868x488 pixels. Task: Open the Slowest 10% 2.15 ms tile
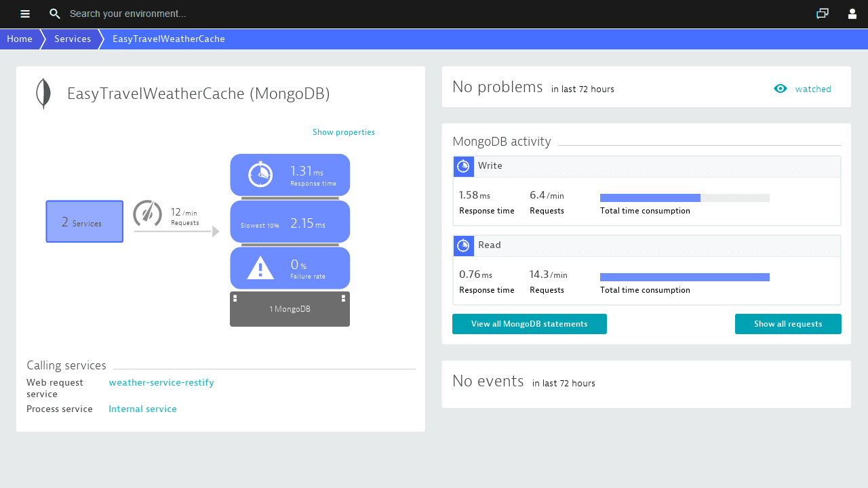click(290, 222)
